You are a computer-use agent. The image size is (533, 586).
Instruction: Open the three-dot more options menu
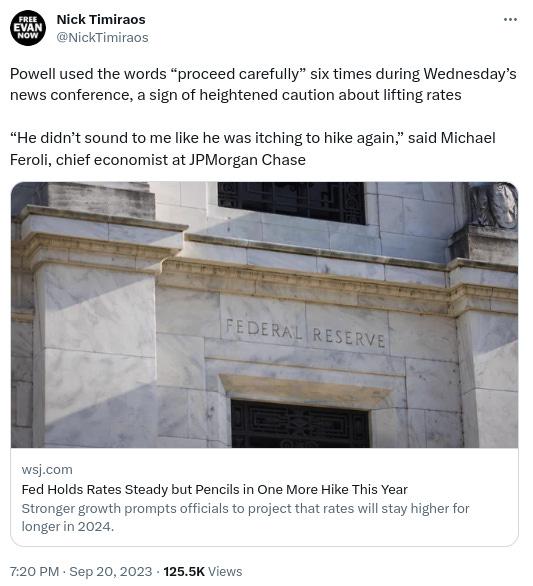pos(510,19)
